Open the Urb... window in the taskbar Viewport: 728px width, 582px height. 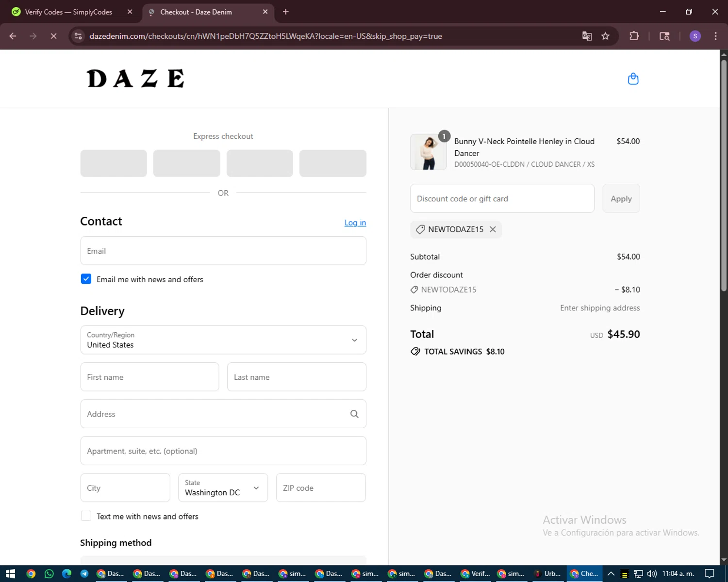click(x=548, y=574)
